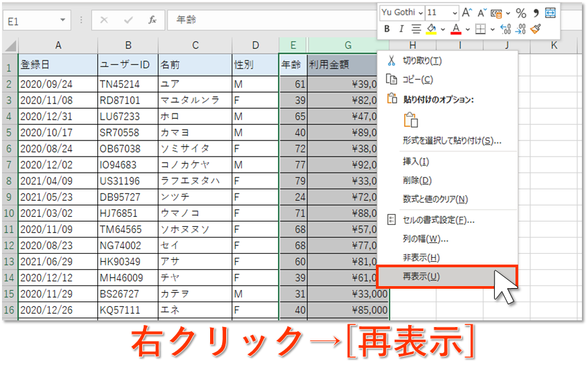Choose 数式と値のクリア(N)
Screen dimensions: 588x368
pos(447,199)
